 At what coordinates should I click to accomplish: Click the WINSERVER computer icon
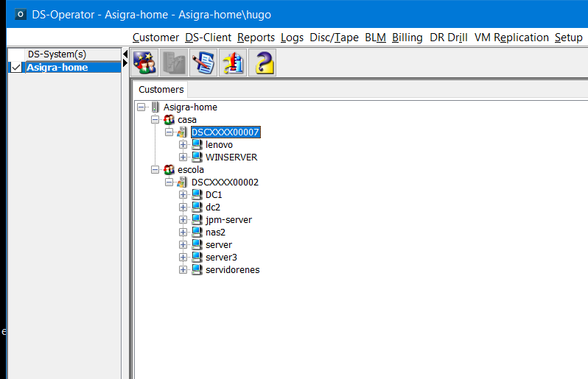pyautogui.click(x=197, y=157)
